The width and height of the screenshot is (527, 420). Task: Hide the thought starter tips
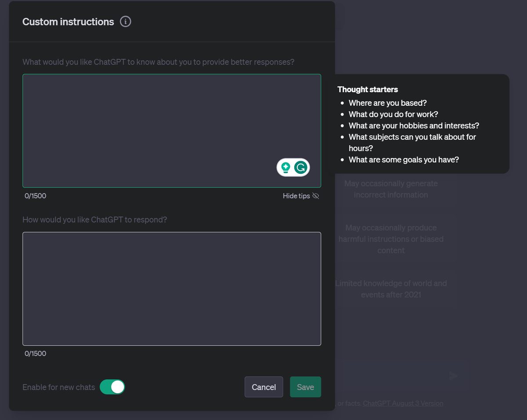(296, 196)
